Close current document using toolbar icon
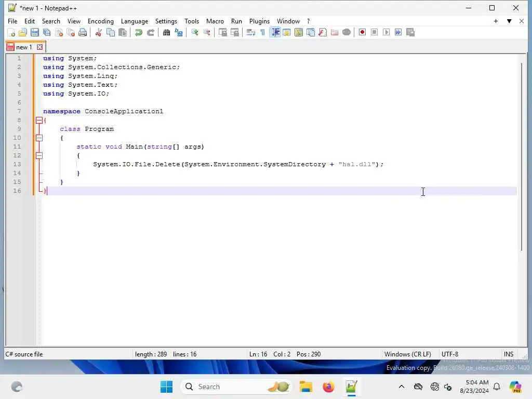532x399 pixels. [x=59, y=33]
